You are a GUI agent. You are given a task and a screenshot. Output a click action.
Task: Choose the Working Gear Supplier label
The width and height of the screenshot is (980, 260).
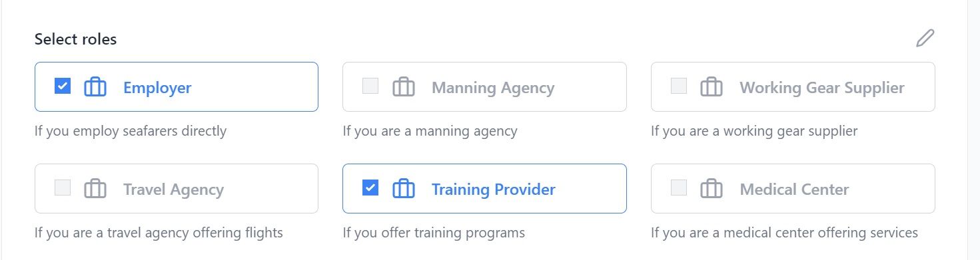coord(822,88)
